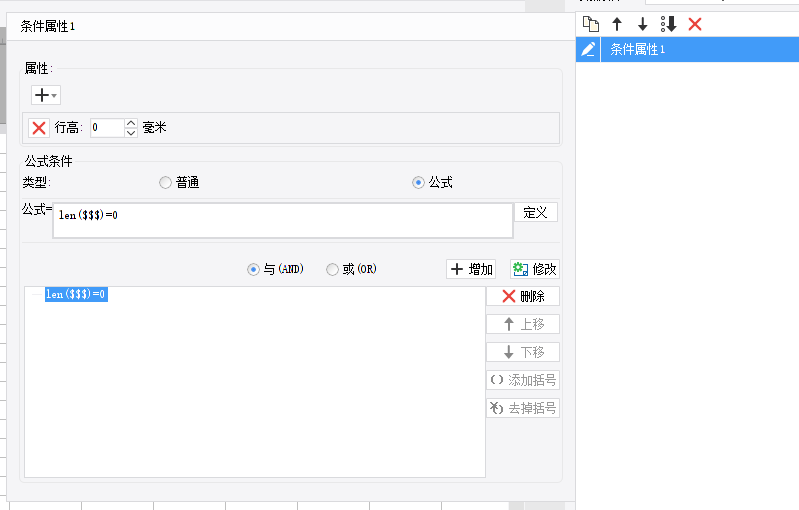Move condition attribute down with arrow icon
The image size is (799, 510).
pyautogui.click(x=643, y=24)
